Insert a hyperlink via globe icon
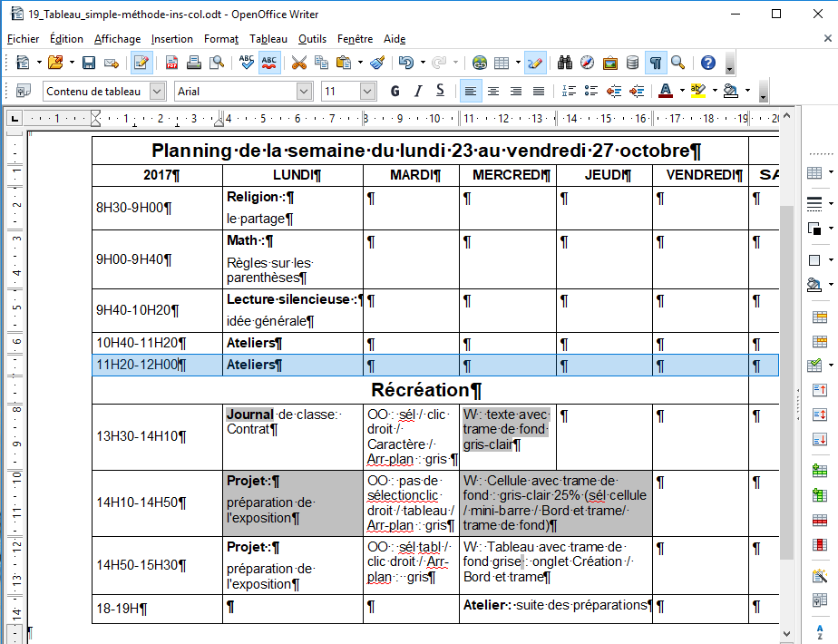Screen dimensions: 838x644 coord(480,63)
